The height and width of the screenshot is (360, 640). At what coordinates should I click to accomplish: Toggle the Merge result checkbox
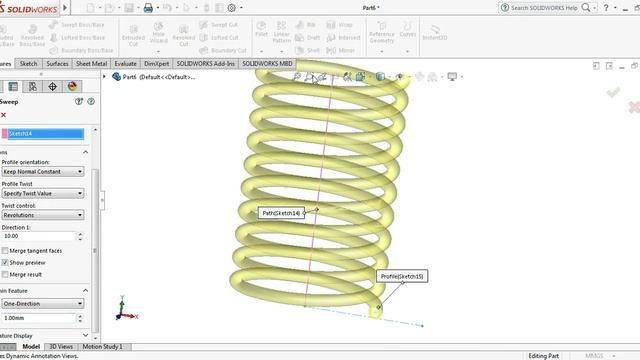[x=5, y=274]
